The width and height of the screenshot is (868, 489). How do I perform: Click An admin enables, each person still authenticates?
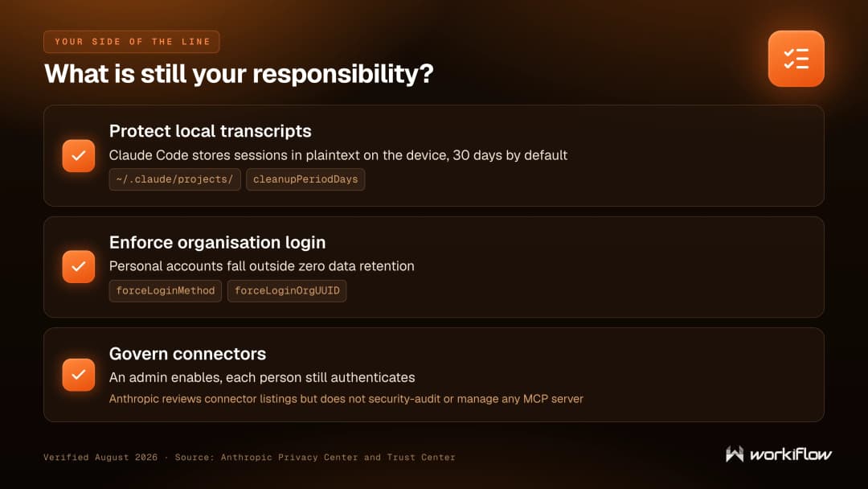coord(262,378)
